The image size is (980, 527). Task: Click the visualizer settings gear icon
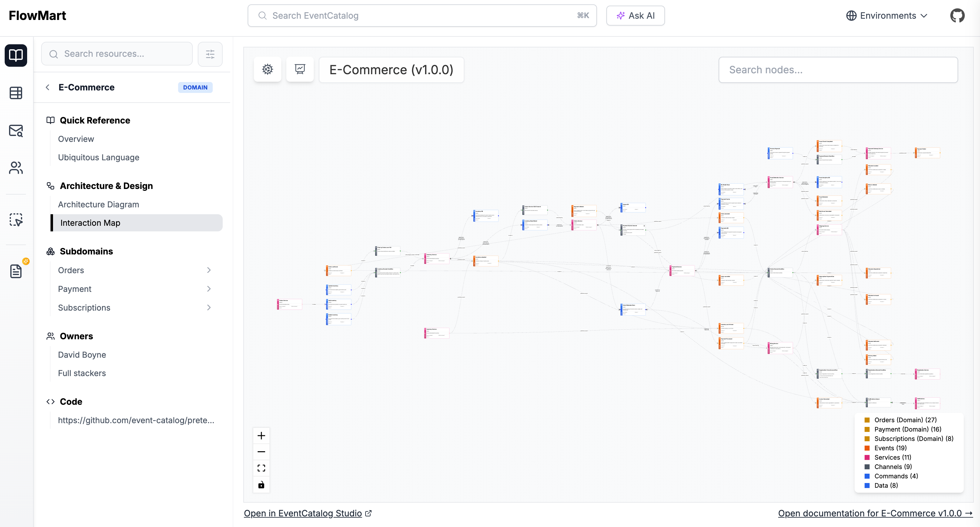coord(267,69)
